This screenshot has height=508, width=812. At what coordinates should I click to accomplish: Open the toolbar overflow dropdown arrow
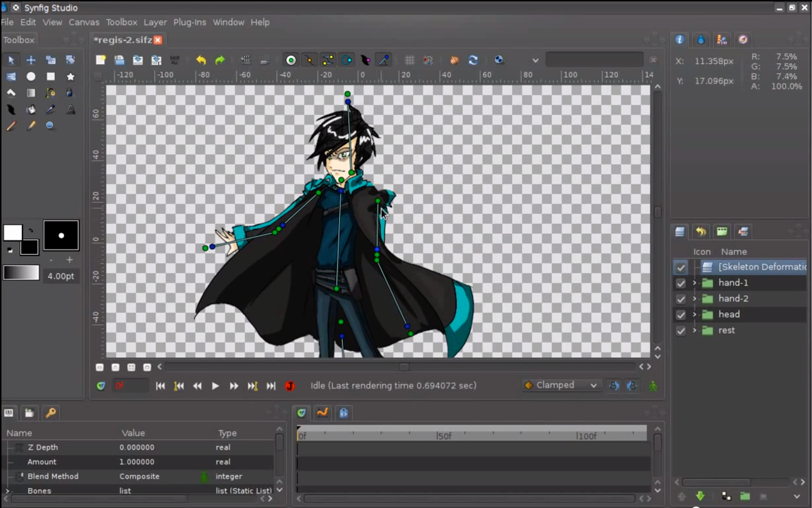point(536,60)
